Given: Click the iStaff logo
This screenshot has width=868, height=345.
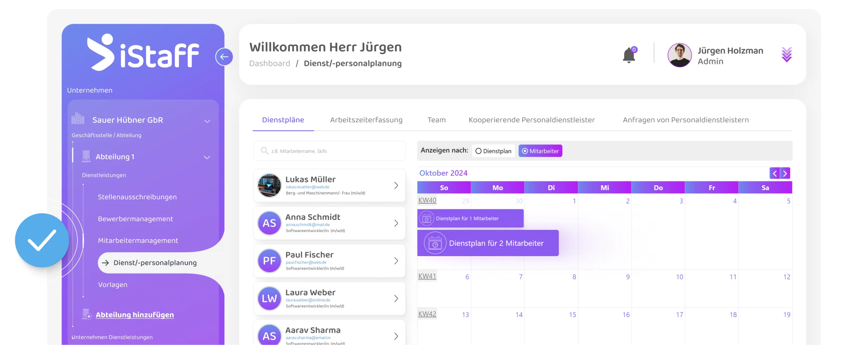Looking at the screenshot, I should (x=143, y=52).
